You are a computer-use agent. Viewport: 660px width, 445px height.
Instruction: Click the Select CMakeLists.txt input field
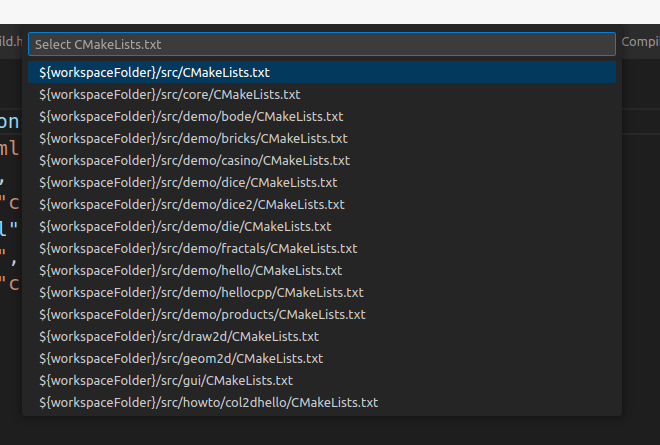click(x=320, y=45)
